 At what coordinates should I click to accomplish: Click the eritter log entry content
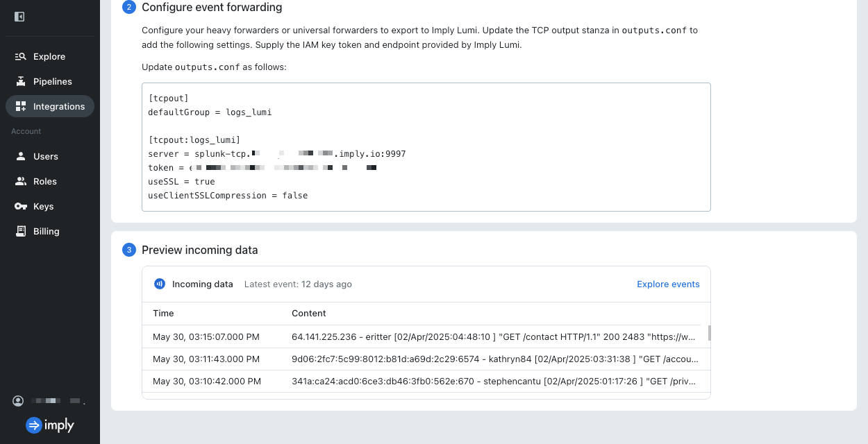pyautogui.click(x=494, y=336)
